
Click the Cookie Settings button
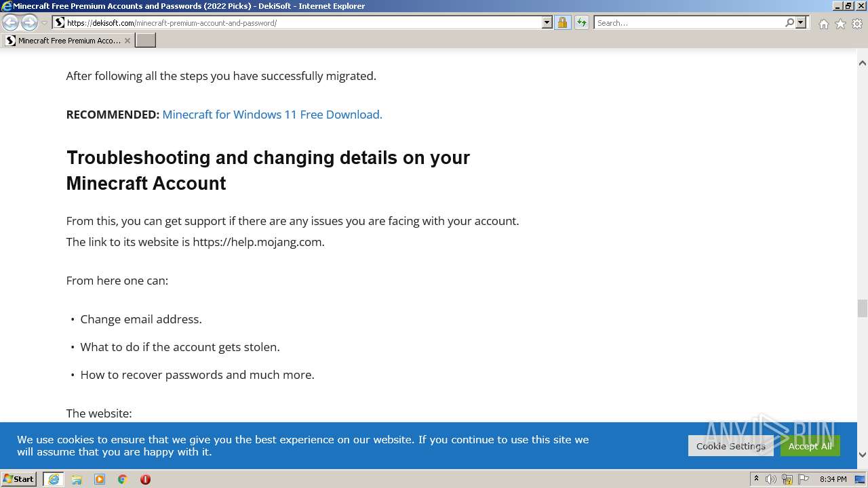point(730,446)
